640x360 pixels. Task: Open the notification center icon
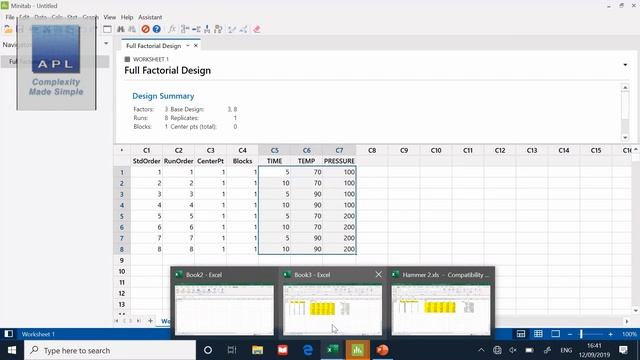tap(623, 350)
